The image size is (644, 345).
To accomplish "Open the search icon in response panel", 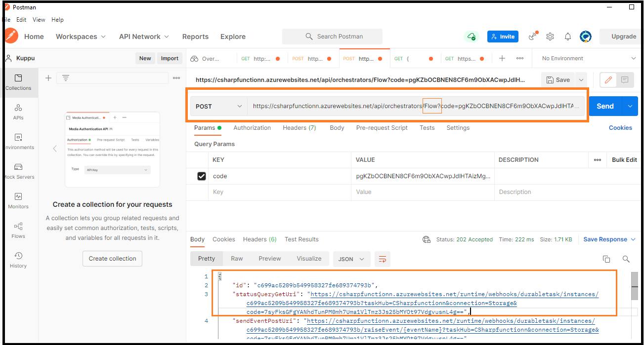I will (626, 259).
